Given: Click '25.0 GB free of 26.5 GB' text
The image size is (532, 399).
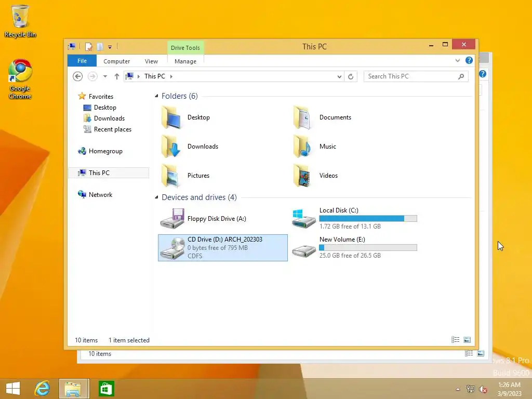Looking at the screenshot, I should coord(350,256).
